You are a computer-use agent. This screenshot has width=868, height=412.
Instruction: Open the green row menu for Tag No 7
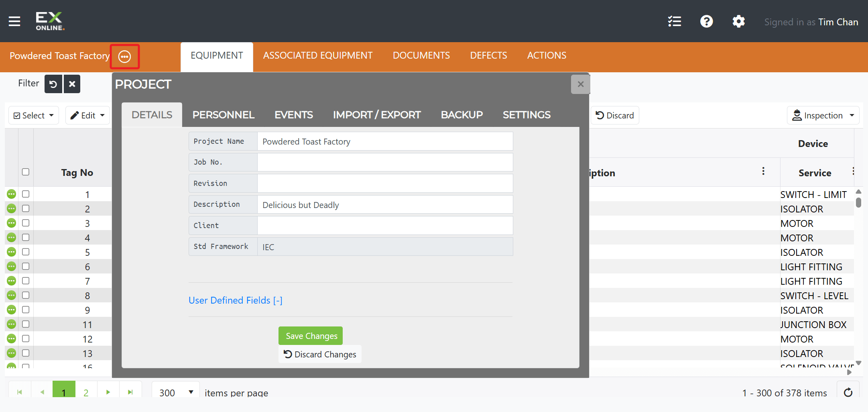click(12, 281)
